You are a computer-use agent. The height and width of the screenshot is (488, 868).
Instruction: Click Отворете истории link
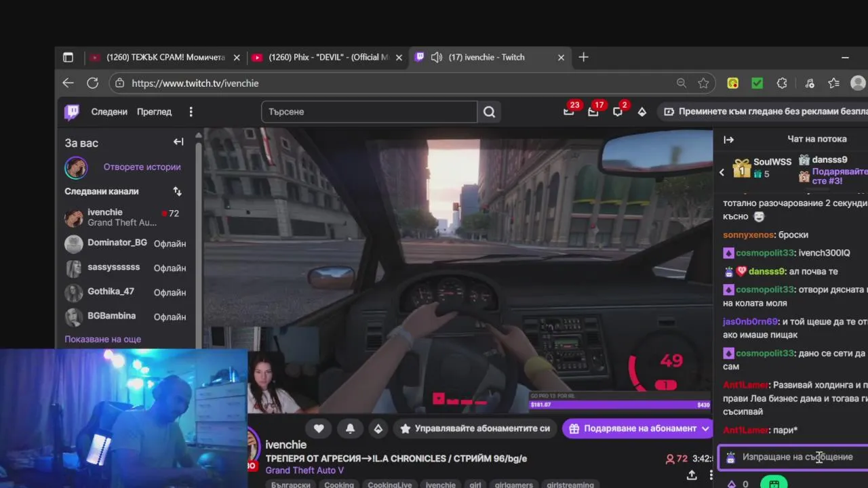point(142,167)
